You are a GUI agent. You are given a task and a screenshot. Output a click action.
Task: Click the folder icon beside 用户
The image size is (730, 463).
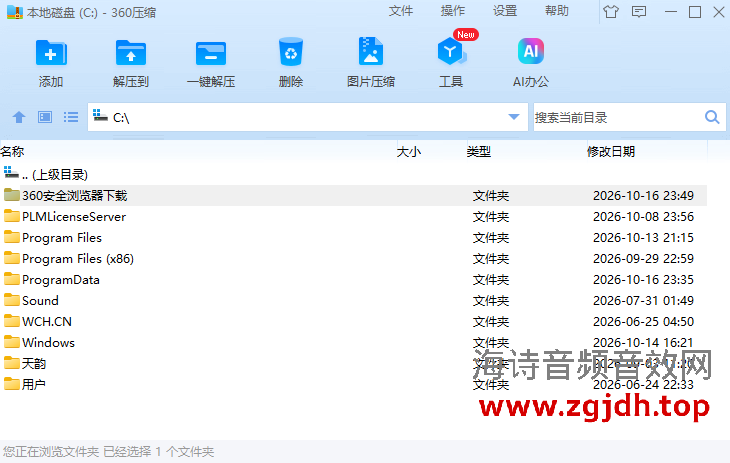[x=12, y=383]
